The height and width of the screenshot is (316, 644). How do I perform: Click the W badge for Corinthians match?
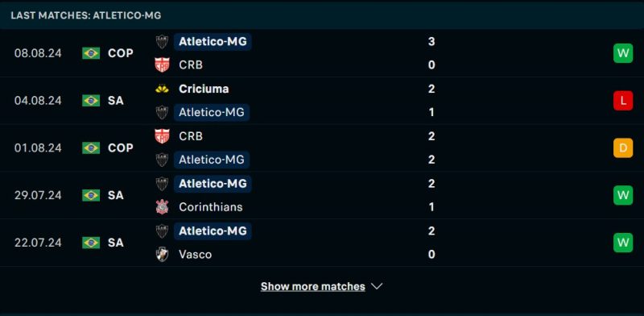tap(622, 195)
